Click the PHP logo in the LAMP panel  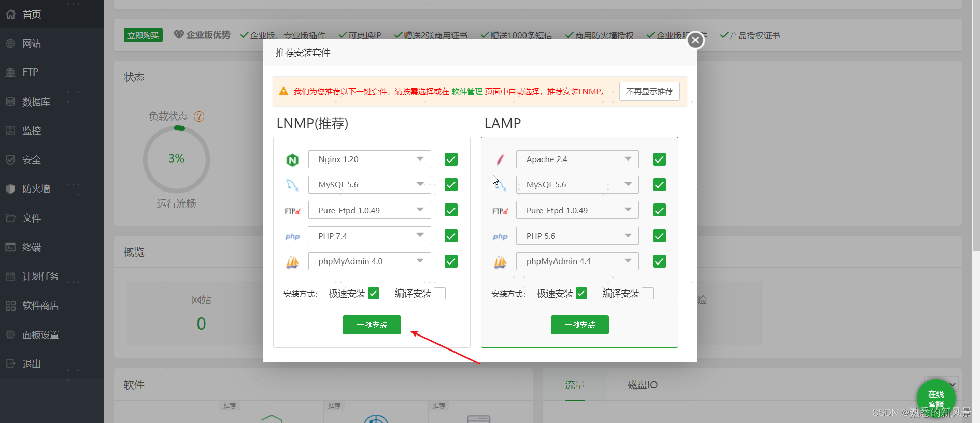click(x=500, y=237)
